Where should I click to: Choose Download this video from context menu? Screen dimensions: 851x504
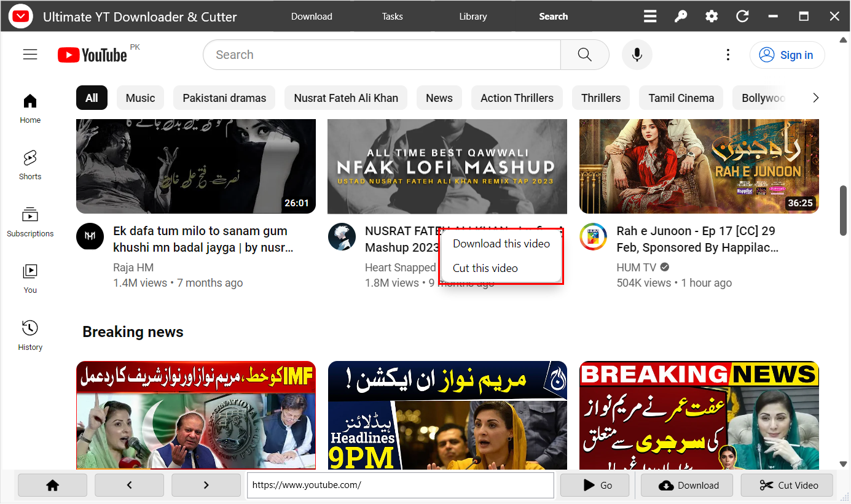tap(501, 244)
